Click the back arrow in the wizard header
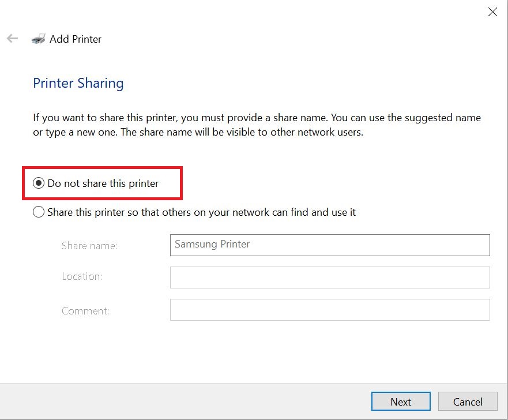Image resolution: width=508 pixels, height=420 pixels. click(13, 39)
